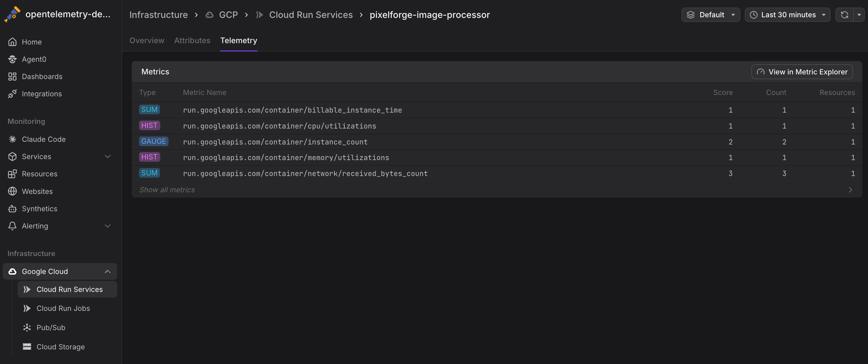Image resolution: width=868 pixels, height=364 pixels.
Task: Click the Resources column header
Action: click(x=837, y=92)
